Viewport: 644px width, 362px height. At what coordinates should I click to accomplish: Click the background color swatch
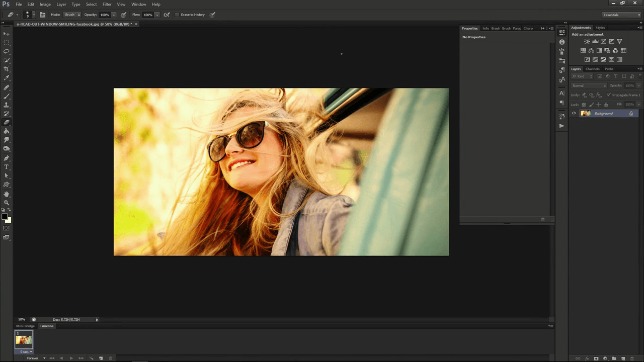point(9,220)
